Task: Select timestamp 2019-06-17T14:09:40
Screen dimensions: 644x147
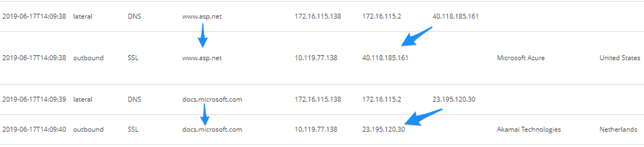Action: (x=34, y=130)
